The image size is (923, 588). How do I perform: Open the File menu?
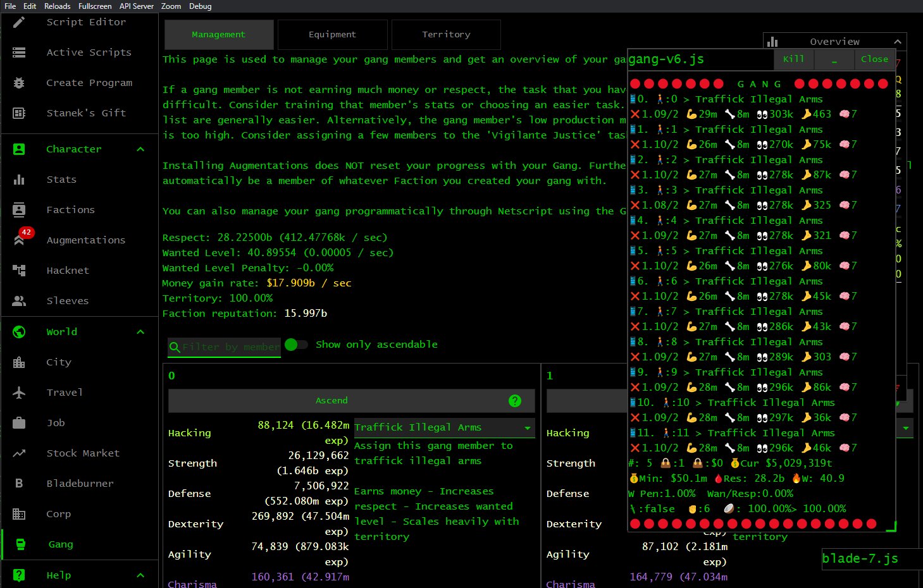pos(10,6)
